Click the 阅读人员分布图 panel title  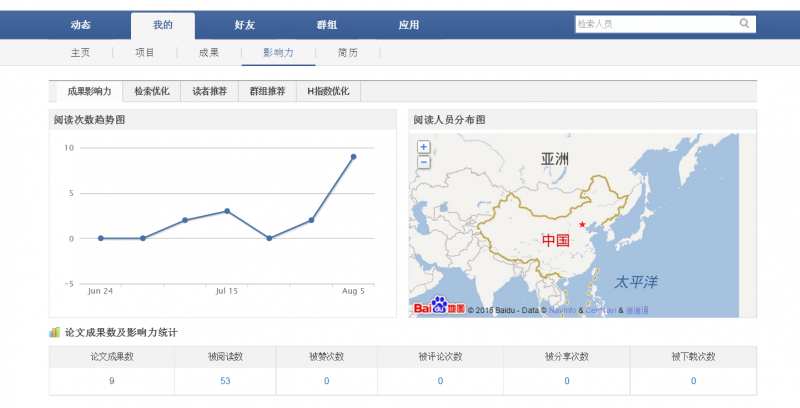click(x=449, y=120)
